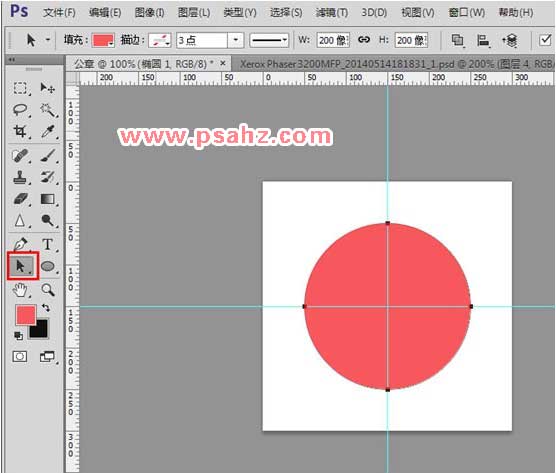Expand the stroke line style dropdown
The width and height of the screenshot is (556, 473).
(269, 40)
